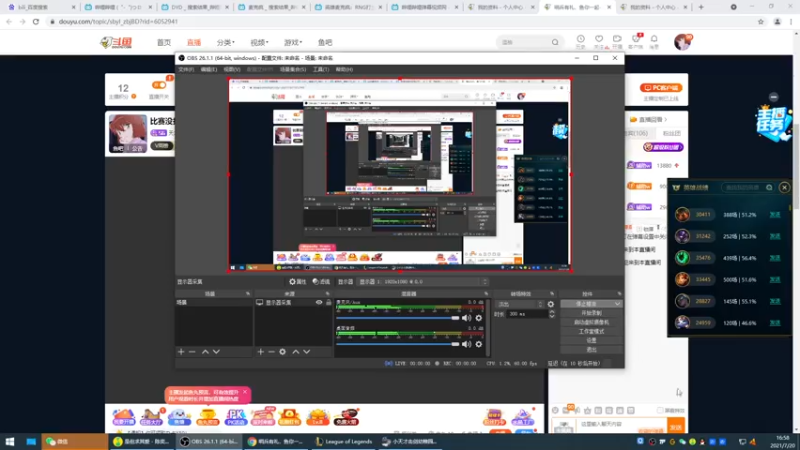800x450 pixels.
Task: Close the pink tooltip notification
Action: coord(245,392)
